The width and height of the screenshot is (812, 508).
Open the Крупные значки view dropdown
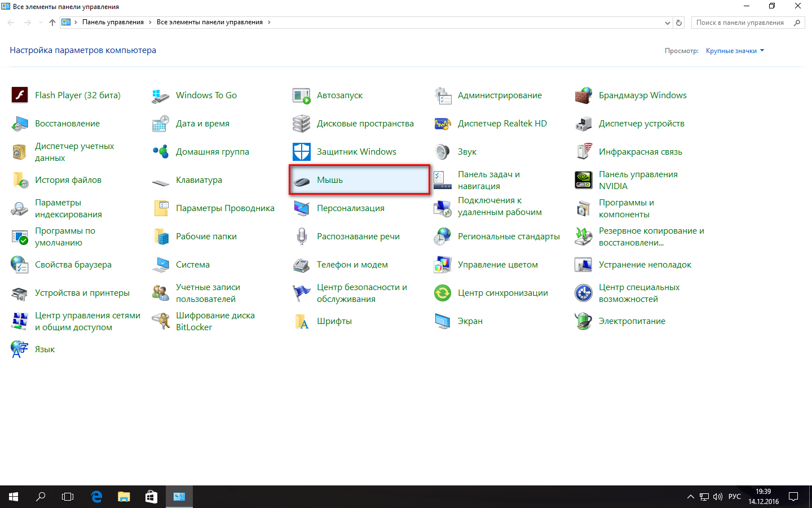(735, 51)
